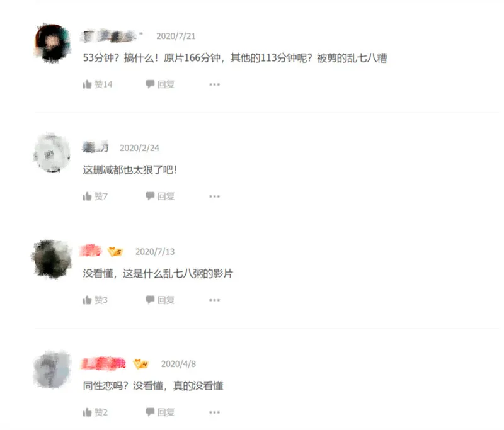This screenshot has height=430, width=504.
Task: Reply to the 2020/7/21 comment
Action: 160,84
